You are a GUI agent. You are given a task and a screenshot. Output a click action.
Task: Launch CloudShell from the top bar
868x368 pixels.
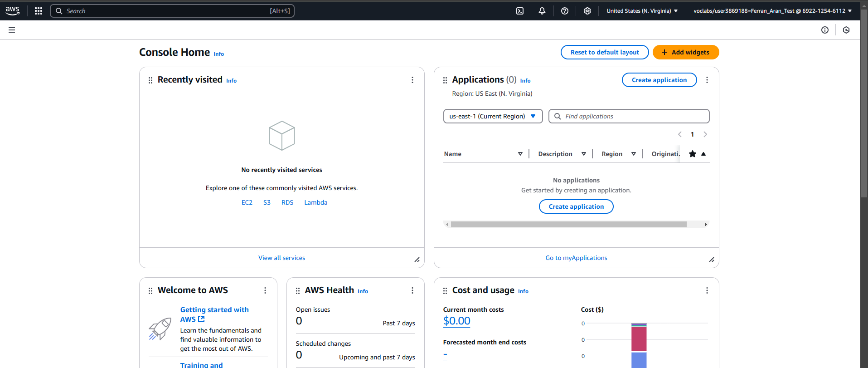click(520, 11)
